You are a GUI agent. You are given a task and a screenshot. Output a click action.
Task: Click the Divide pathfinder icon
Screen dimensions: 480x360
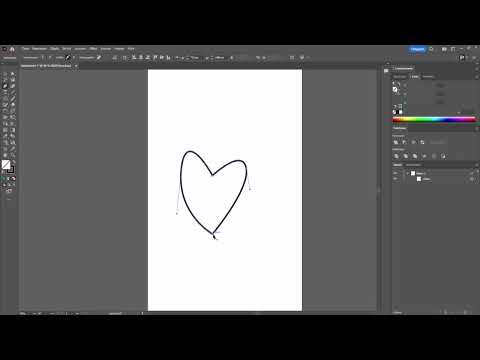point(396,156)
